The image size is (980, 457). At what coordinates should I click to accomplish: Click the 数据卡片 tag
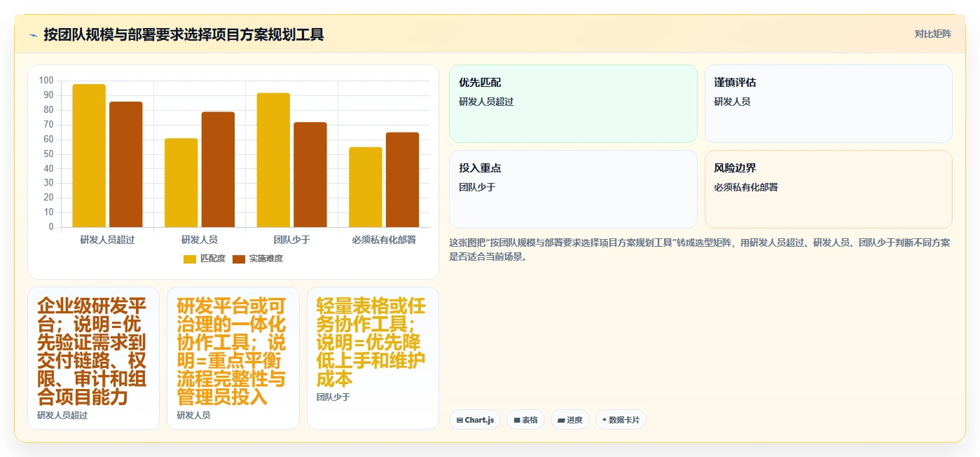coord(621,420)
